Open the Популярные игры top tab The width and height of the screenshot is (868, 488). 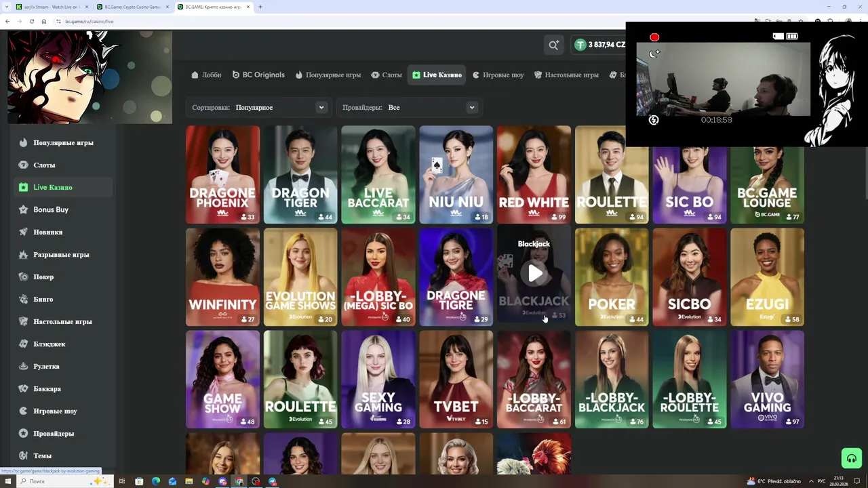click(x=328, y=75)
